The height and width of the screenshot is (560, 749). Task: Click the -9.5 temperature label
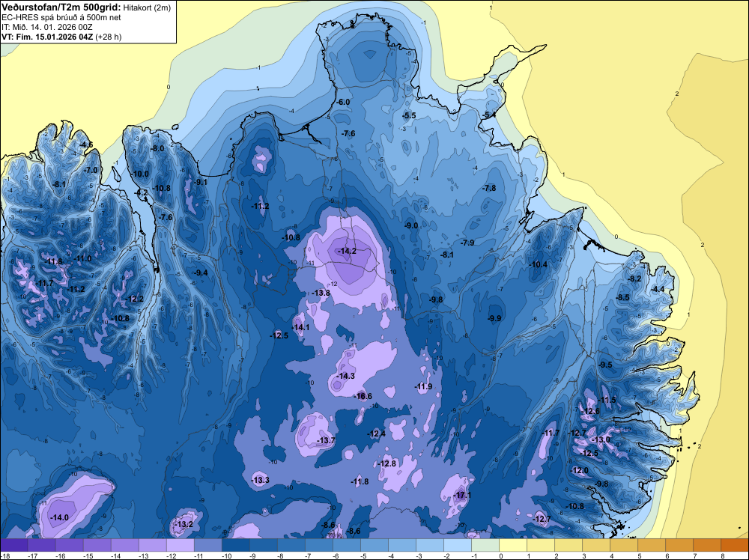click(x=605, y=365)
